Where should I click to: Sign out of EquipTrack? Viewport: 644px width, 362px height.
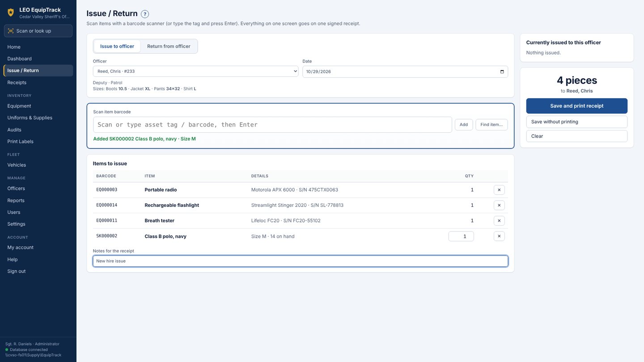[x=38, y=271]
